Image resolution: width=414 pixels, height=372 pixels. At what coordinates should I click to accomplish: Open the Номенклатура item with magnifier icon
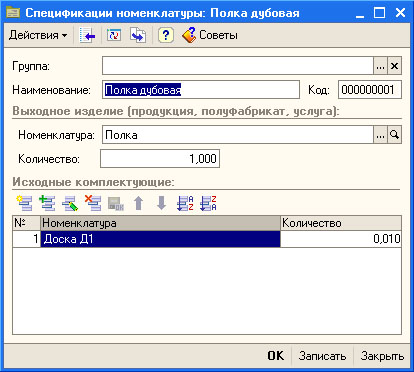click(394, 135)
